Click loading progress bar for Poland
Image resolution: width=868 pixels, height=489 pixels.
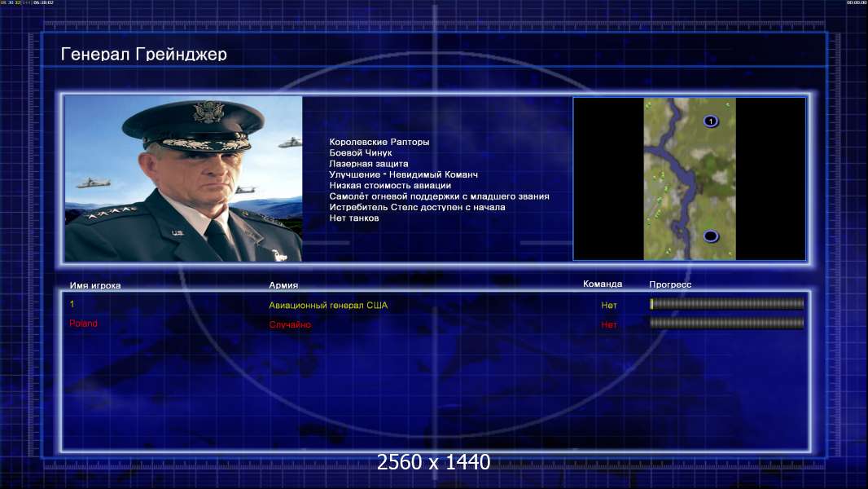point(727,323)
